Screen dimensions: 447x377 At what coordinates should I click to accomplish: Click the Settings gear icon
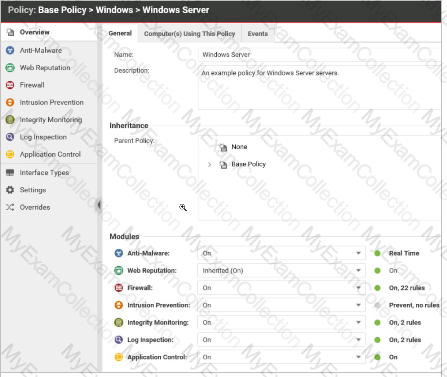(10, 190)
